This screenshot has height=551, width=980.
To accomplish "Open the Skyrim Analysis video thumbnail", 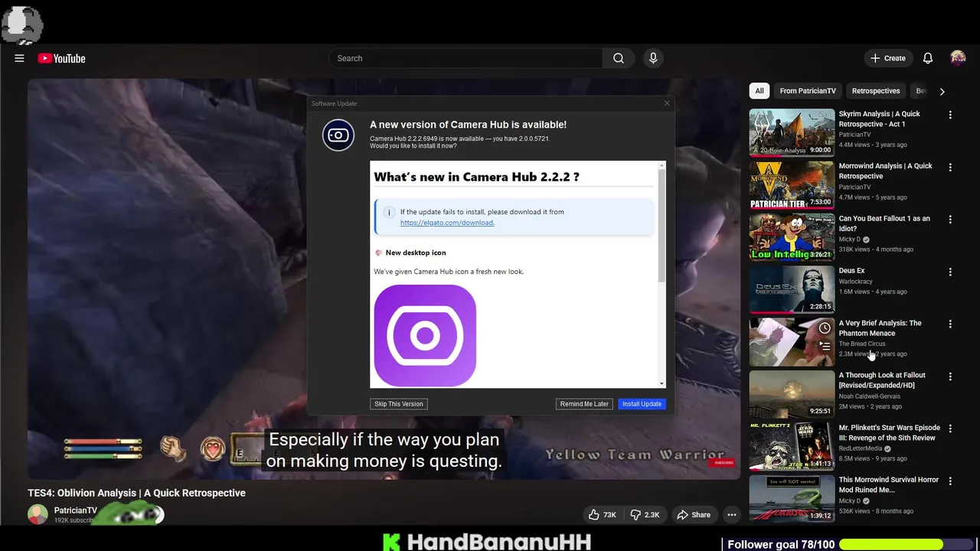I will click(792, 132).
